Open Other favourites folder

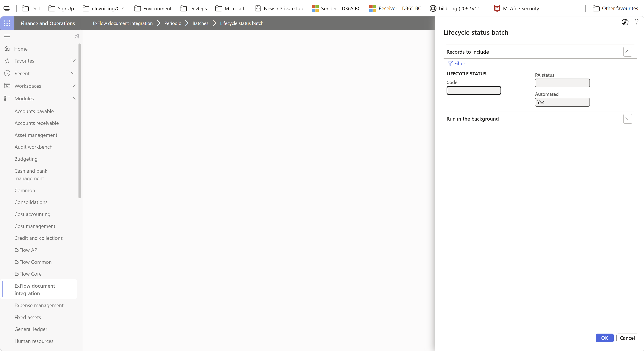[616, 8]
